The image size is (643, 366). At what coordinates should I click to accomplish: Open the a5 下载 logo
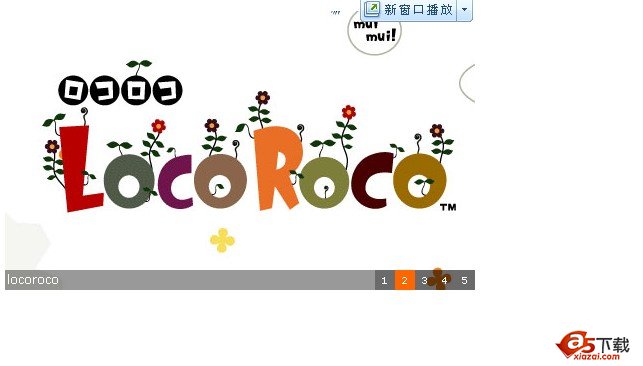(x=593, y=346)
